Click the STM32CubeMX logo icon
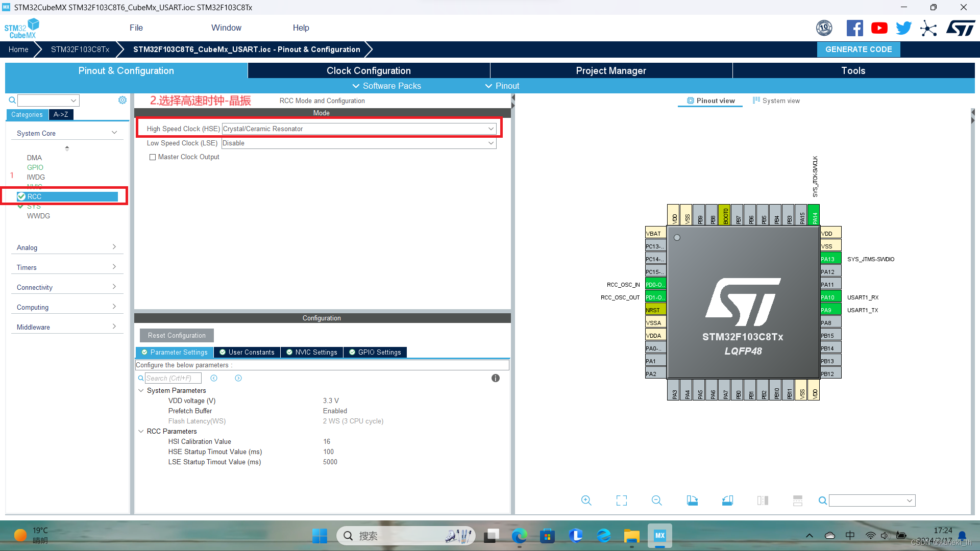 (x=22, y=28)
